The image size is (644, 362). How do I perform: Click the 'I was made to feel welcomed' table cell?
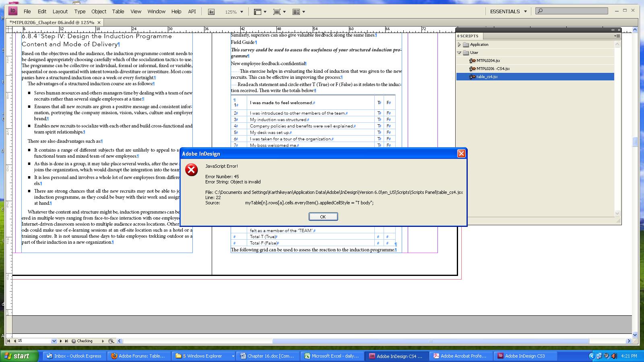click(311, 103)
